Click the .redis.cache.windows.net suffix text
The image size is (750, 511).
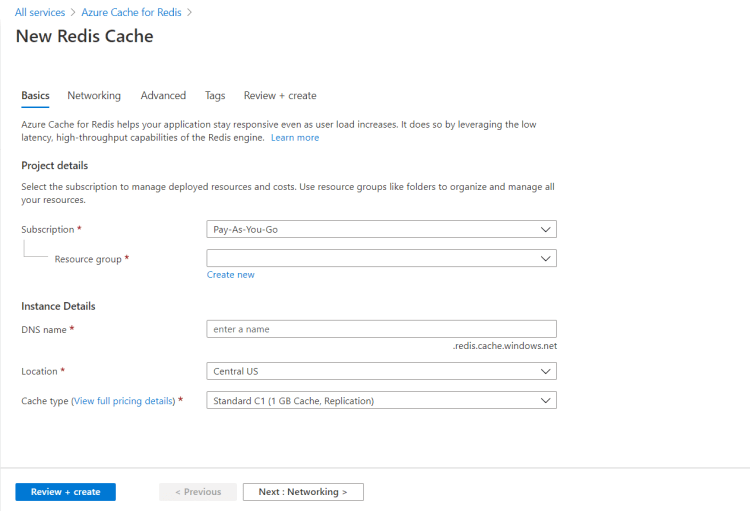coord(505,345)
